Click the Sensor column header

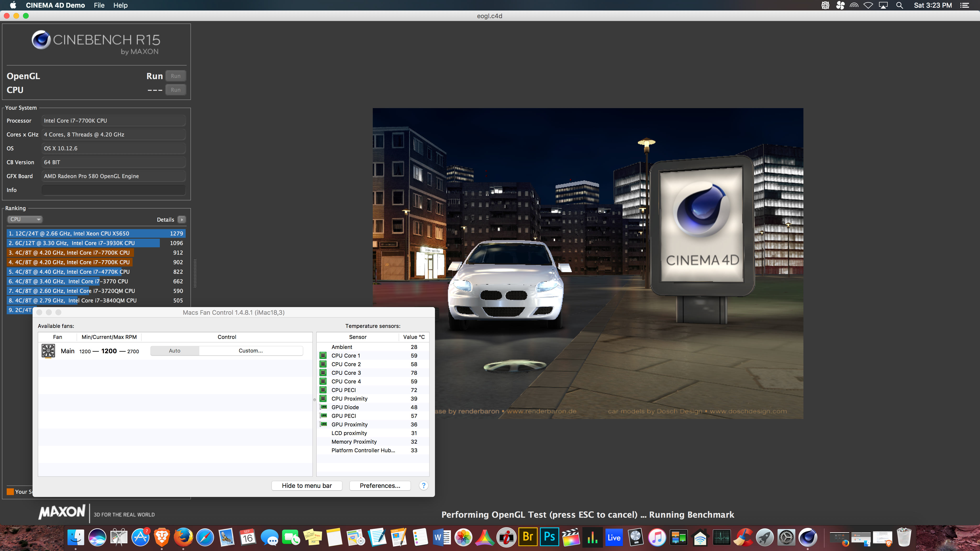coord(358,337)
